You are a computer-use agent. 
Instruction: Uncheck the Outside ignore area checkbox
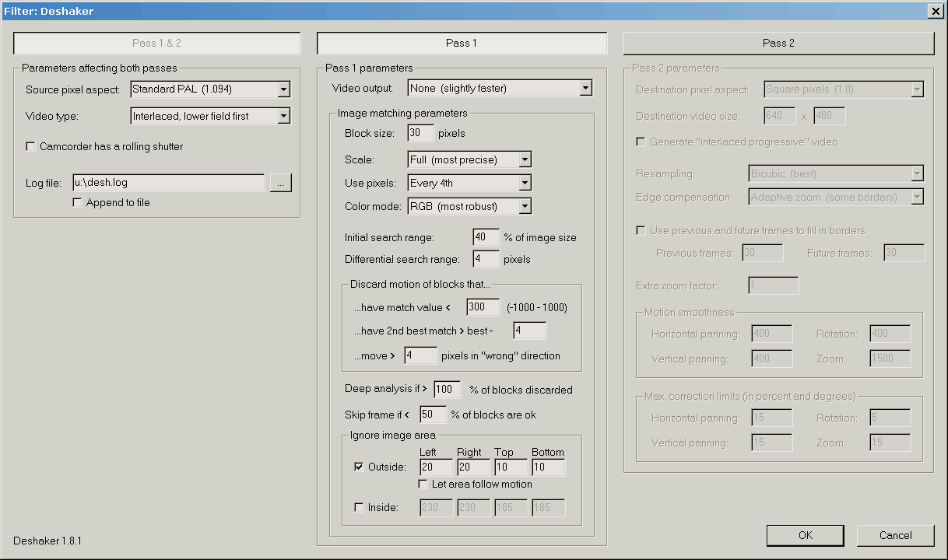pos(359,467)
